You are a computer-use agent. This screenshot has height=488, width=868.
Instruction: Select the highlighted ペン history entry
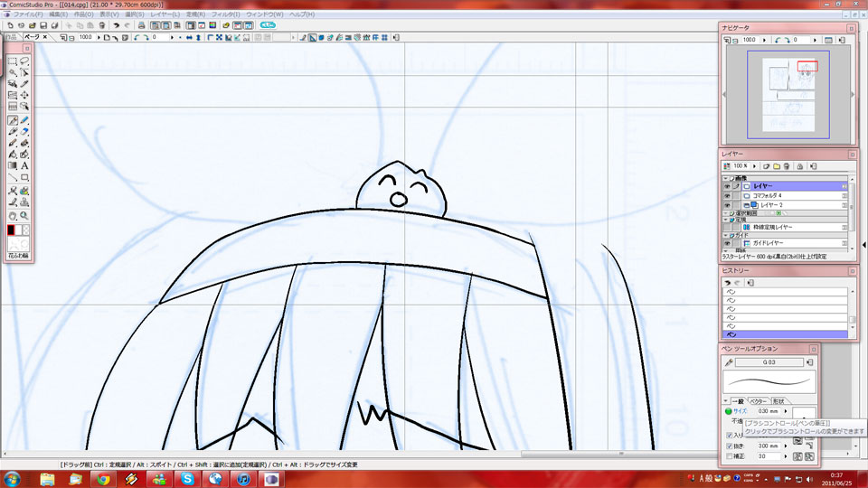(785, 334)
